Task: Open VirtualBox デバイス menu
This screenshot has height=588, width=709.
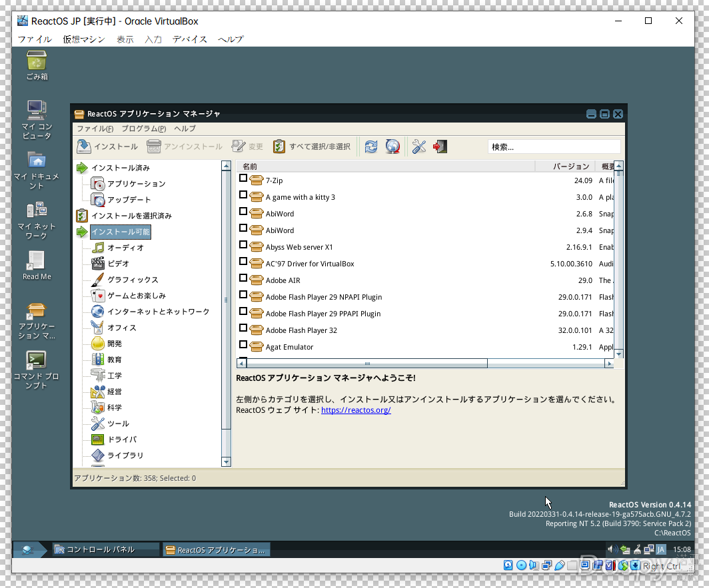Action: tap(189, 39)
